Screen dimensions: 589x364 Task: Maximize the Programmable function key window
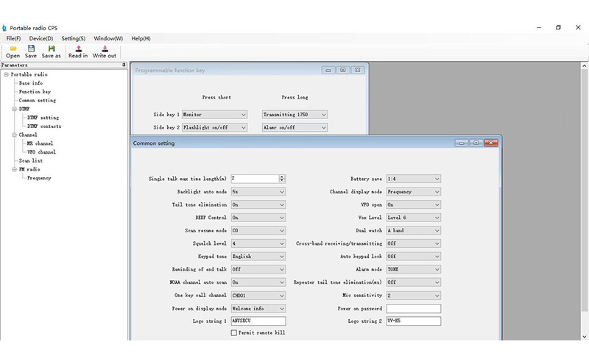click(343, 70)
